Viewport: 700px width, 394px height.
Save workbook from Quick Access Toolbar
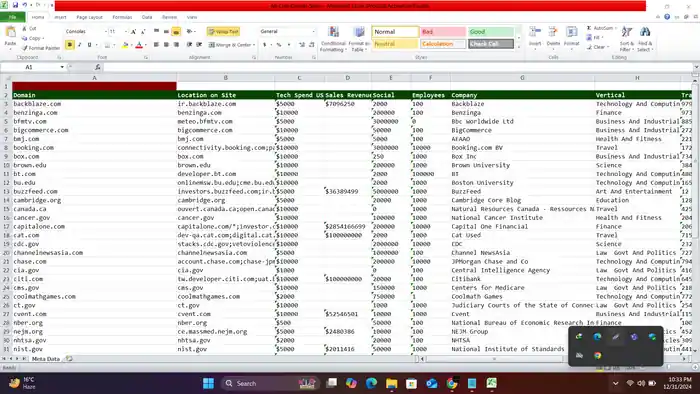(x=15, y=5)
